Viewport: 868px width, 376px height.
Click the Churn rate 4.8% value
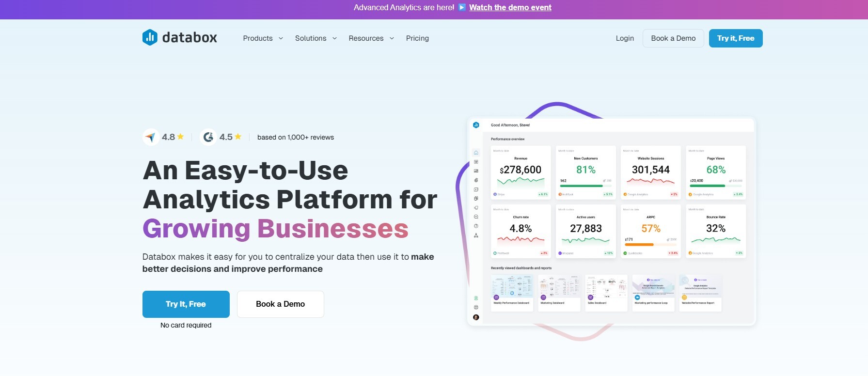521,228
